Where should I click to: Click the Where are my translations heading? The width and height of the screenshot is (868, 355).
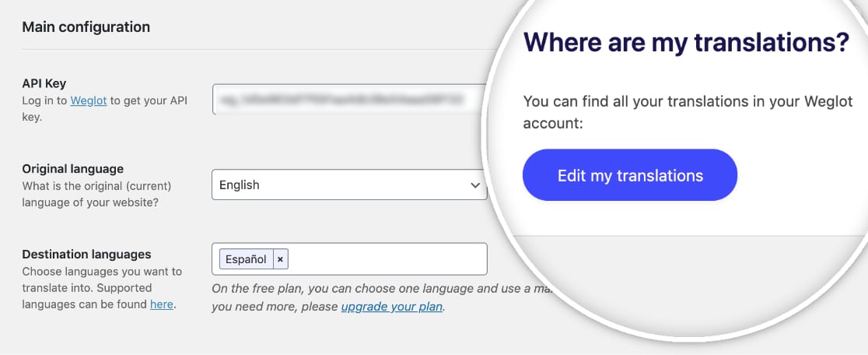pos(687,42)
